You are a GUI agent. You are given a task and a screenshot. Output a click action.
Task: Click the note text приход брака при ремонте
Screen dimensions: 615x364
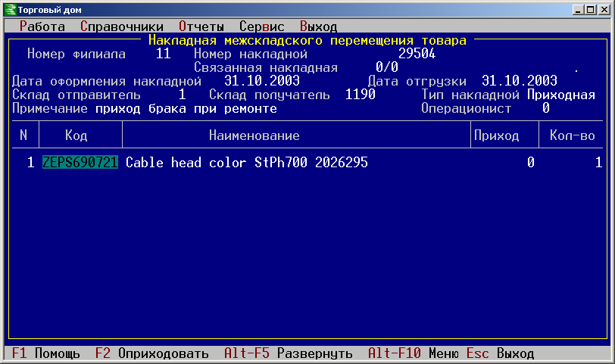tap(186, 108)
